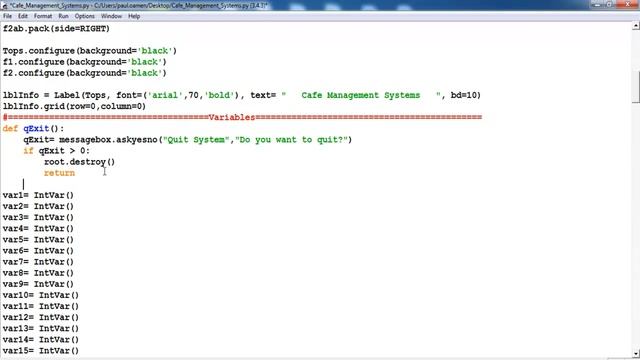Screen dimensions: 640x360
Task: Click the scroll down arrow of vertical scrollbar
Action: (636, 354)
